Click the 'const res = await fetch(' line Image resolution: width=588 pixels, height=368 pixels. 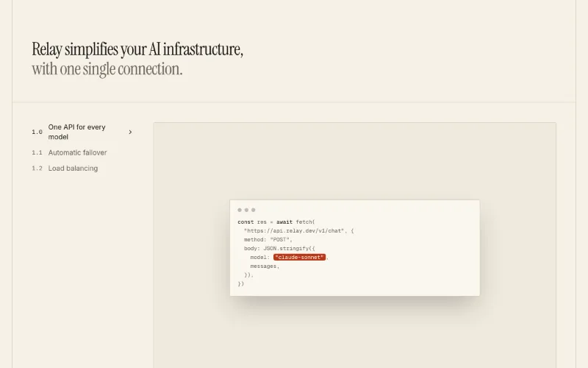point(276,222)
